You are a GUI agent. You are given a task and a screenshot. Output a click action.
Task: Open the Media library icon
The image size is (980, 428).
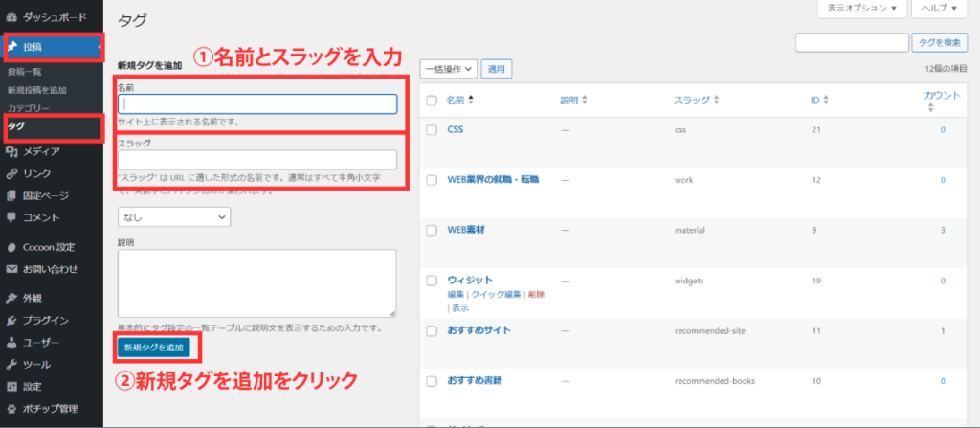(x=11, y=150)
